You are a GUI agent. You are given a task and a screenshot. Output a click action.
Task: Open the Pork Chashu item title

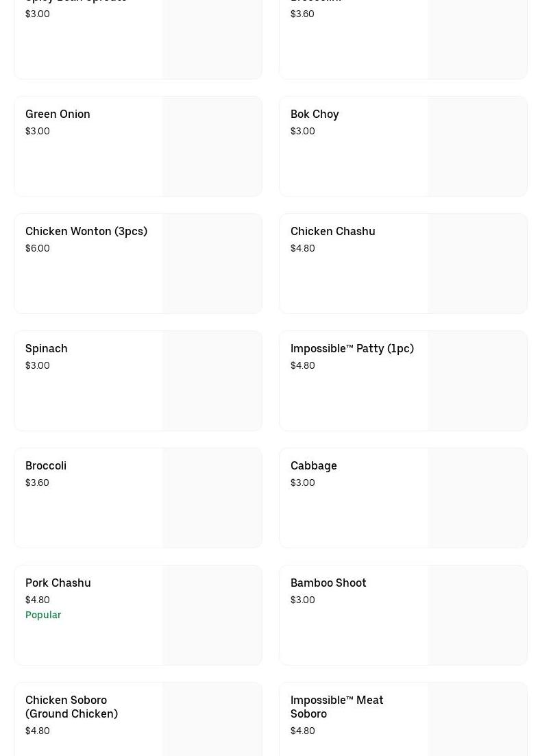pyautogui.click(x=58, y=583)
